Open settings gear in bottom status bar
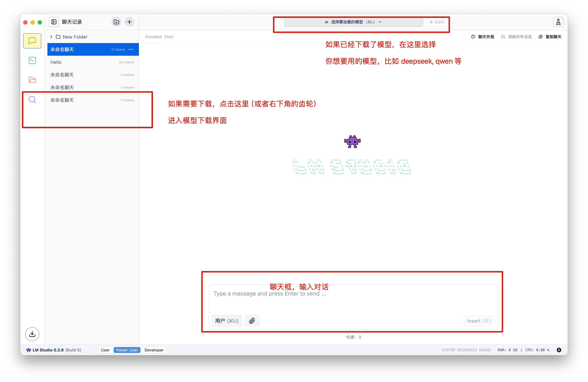 (x=559, y=350)
